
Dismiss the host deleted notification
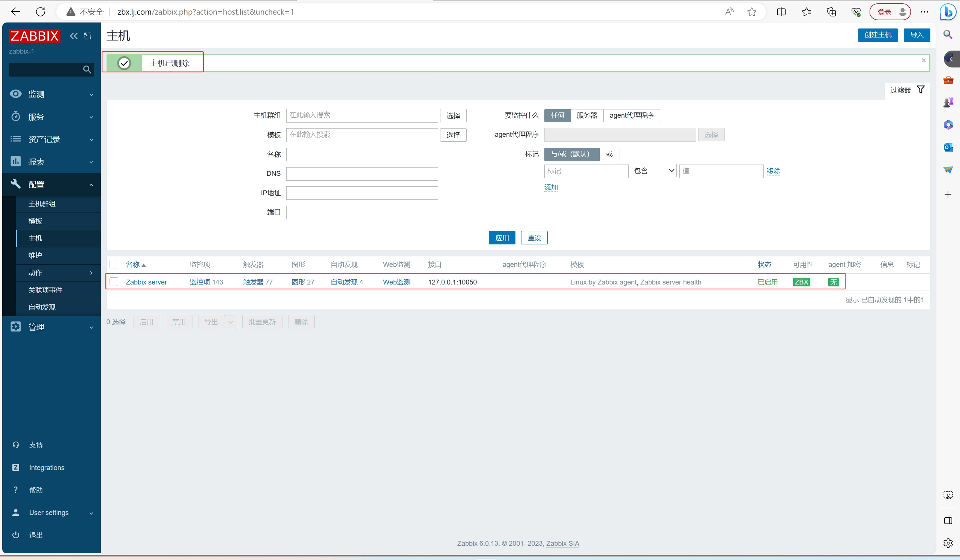(x=924, y=60)
